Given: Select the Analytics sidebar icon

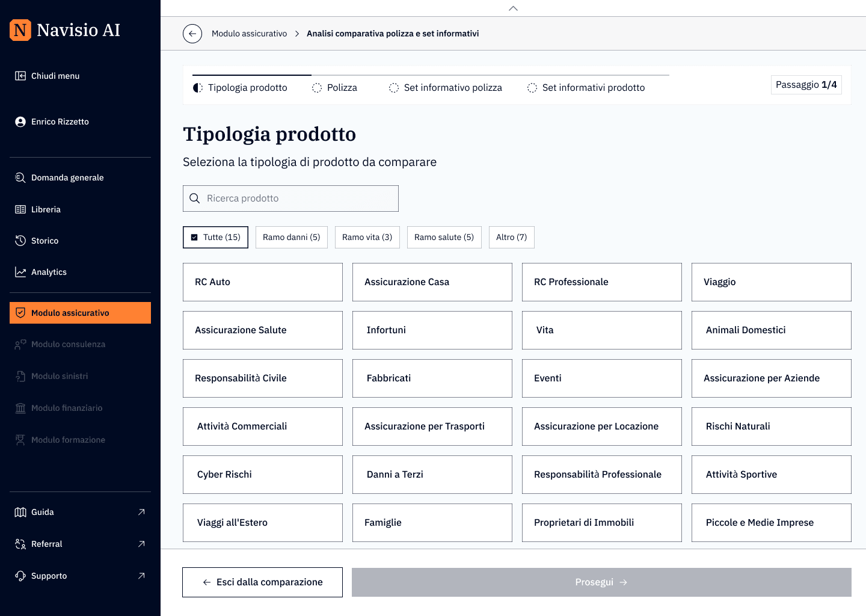Looking at the screenshot, I should 20,271.
